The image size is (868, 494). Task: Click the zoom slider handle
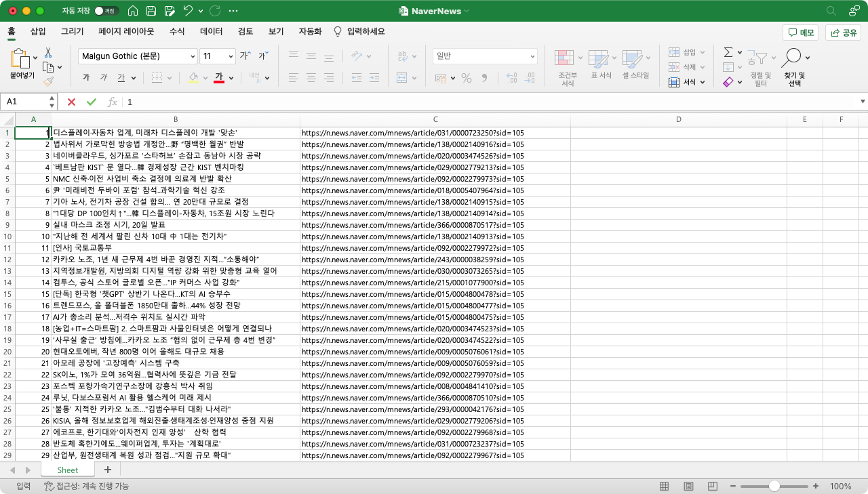774,486
